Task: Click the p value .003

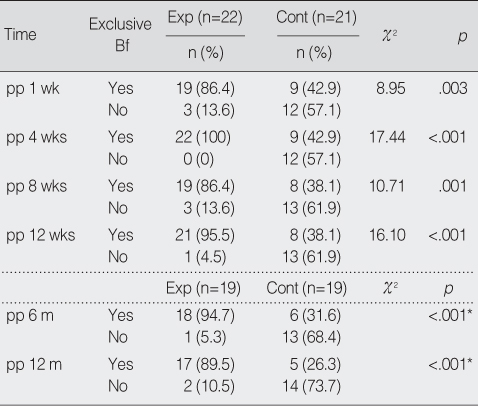Action: 453,89
